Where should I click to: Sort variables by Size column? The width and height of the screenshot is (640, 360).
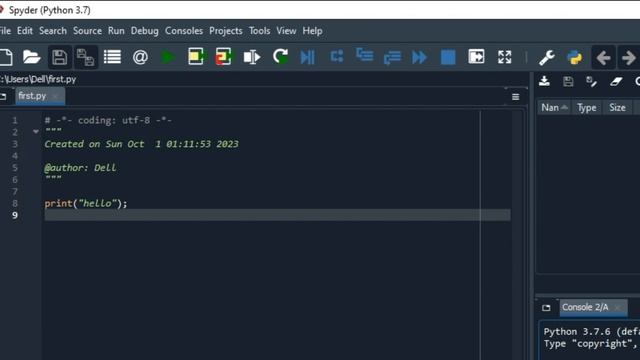617,108
